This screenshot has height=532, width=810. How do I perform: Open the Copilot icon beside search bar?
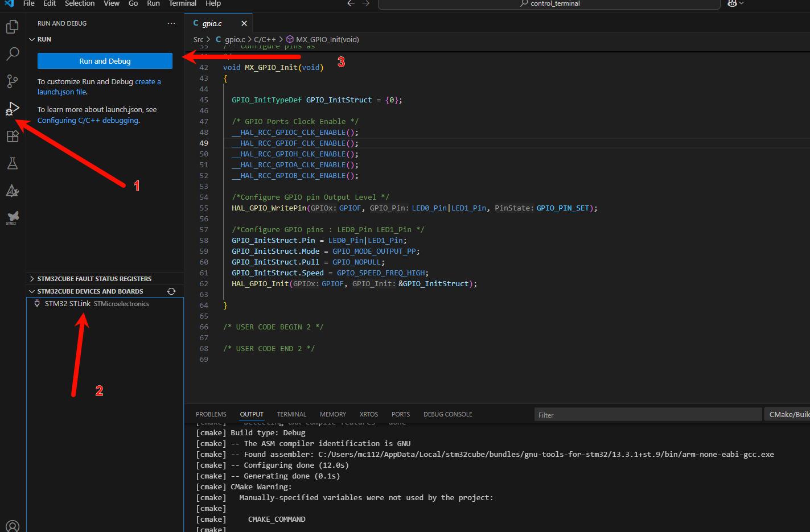(732, 3)
